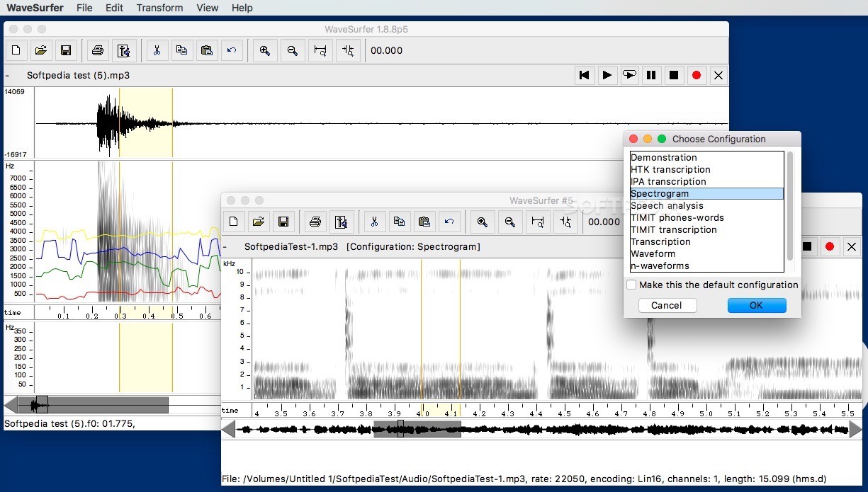Click Undo icon in WaveSurfer #5 toolbar

[449, 222]
